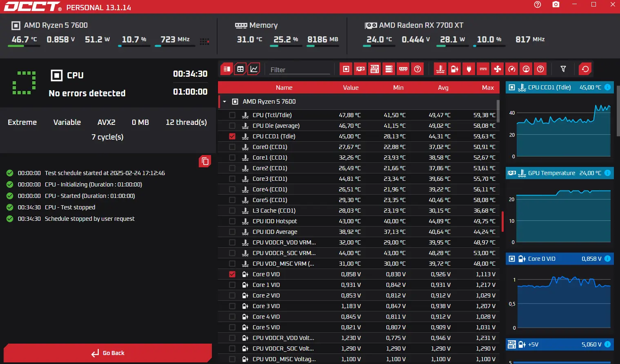
Task: Click the first help icon after hardware filters
Action: coord(418,69)
